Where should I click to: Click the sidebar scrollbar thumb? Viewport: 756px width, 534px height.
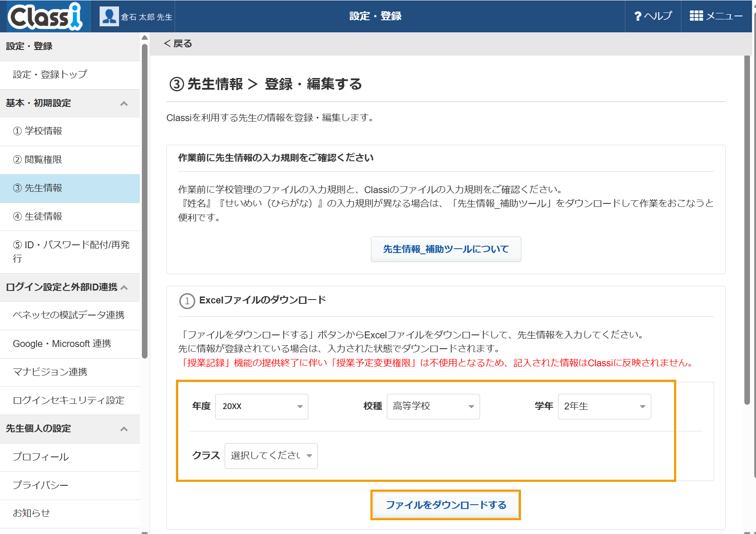145,201
